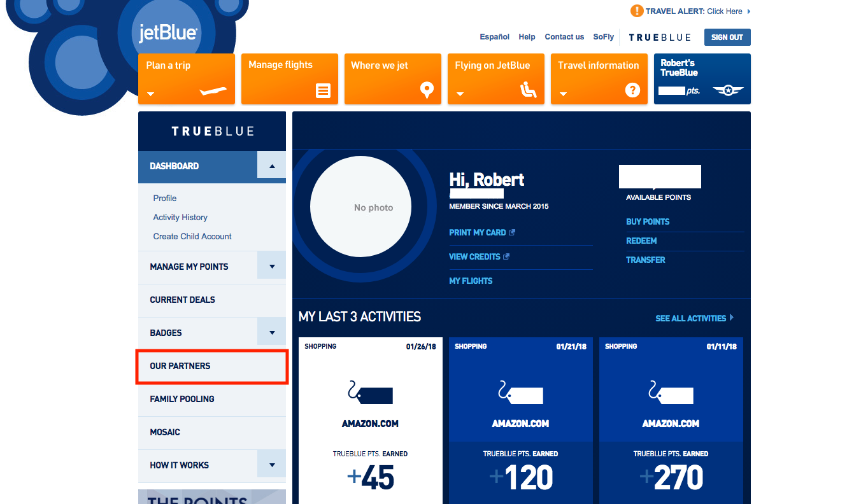Screen dimensions: 847x504
Task: Click the Buy Points link
Action: (x=648, y=221)
